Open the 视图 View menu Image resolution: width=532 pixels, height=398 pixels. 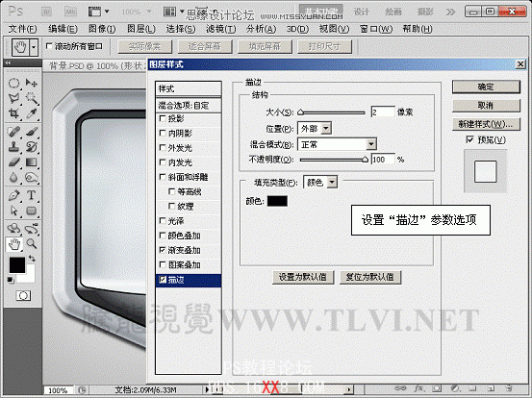pos(334,29)
